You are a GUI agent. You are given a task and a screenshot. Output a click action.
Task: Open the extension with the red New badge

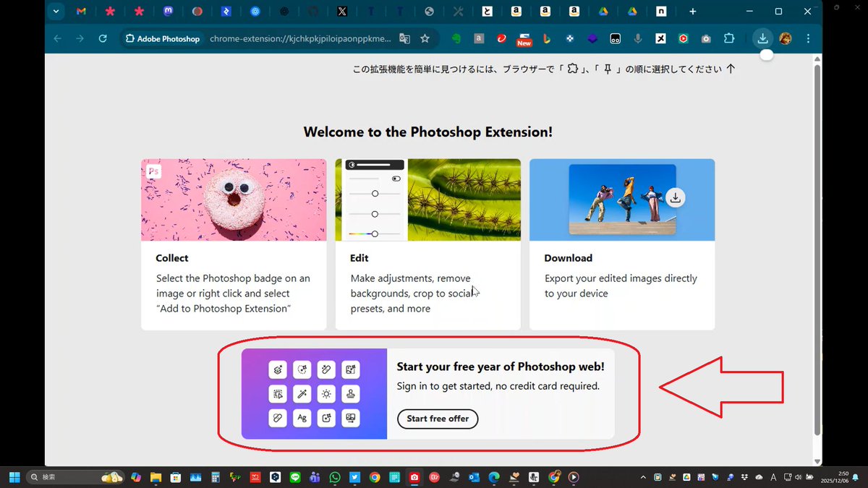[x=524, y=39]
